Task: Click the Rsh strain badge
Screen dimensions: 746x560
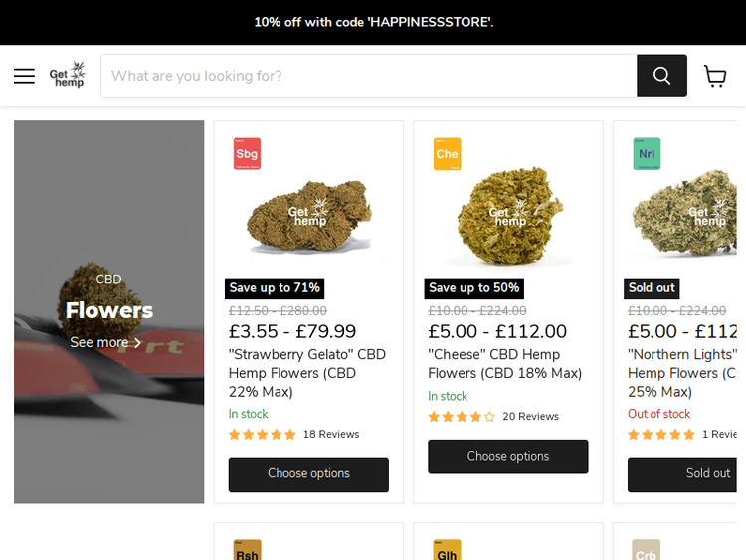Action: coord(247,550)
